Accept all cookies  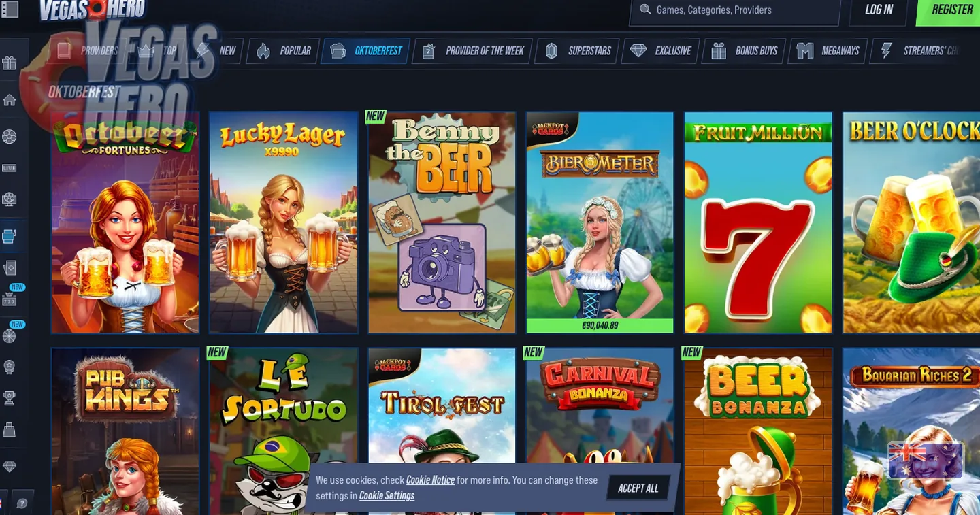point(638,488)
